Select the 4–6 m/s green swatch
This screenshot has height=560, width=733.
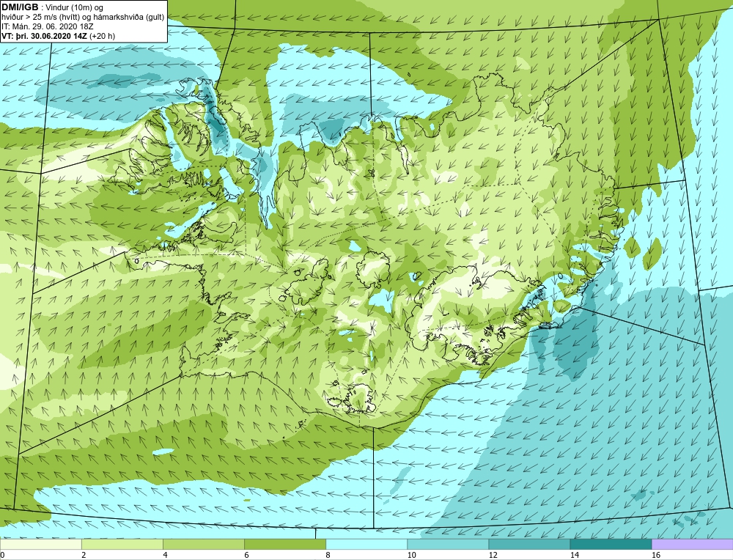click(203, 544)
